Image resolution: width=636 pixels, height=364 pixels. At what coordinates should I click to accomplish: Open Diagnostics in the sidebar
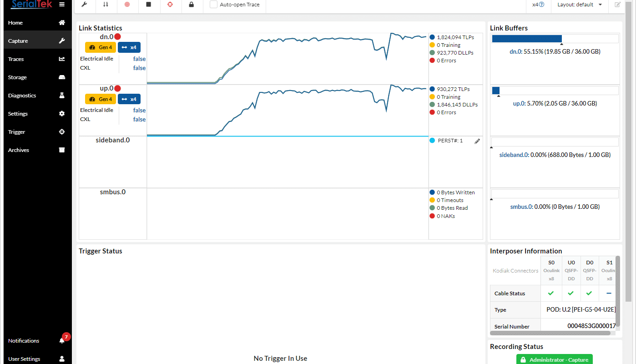pos(38,96)
